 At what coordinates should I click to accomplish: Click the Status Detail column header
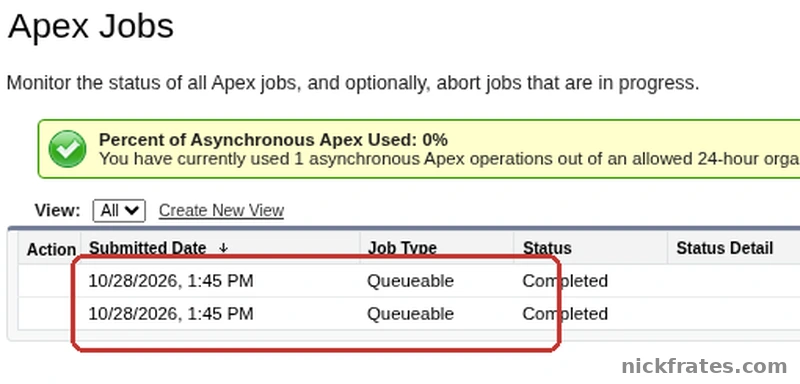[x=724, y=248]
